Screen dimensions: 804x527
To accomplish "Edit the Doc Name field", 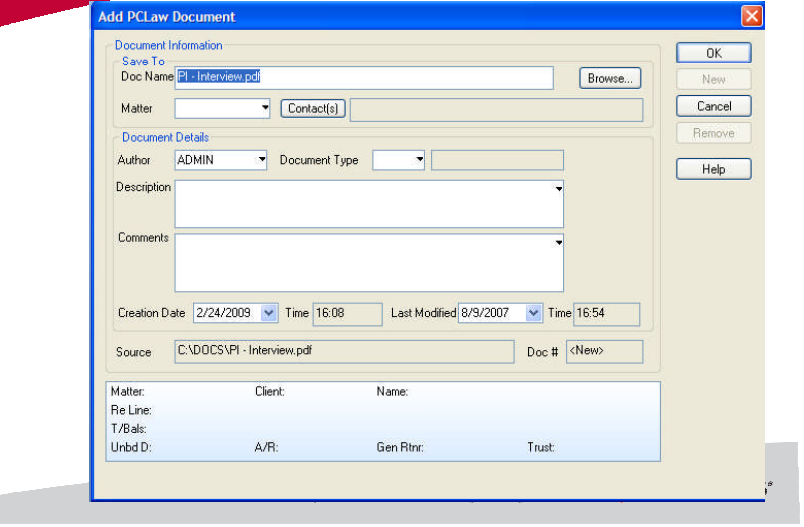I will (x=364, y=77).
